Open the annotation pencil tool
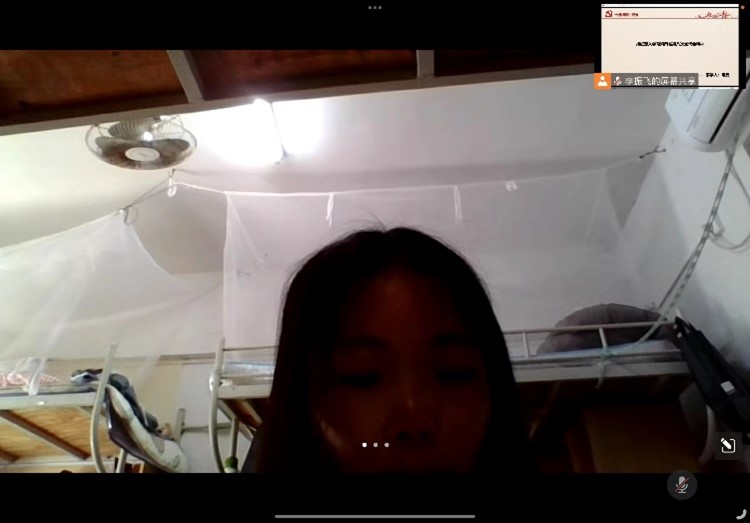Viewport: 750px width, 523px height. 727,446
